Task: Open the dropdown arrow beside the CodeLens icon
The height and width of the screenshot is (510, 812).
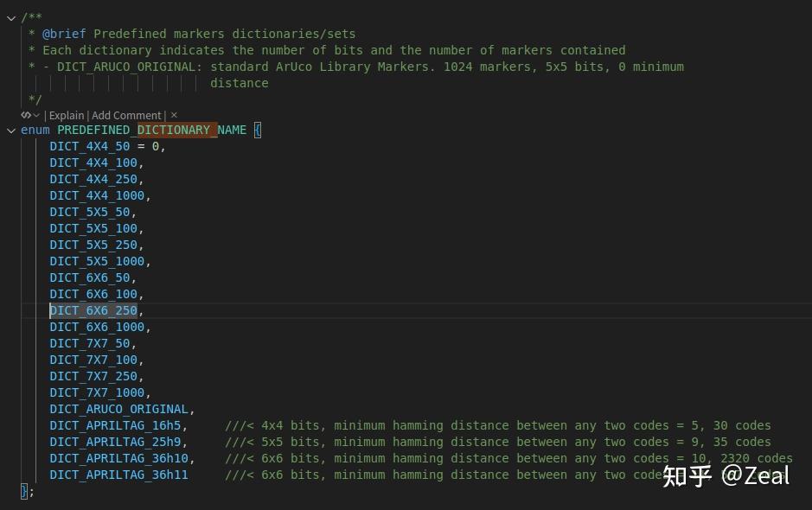Action: click(36, 115)
